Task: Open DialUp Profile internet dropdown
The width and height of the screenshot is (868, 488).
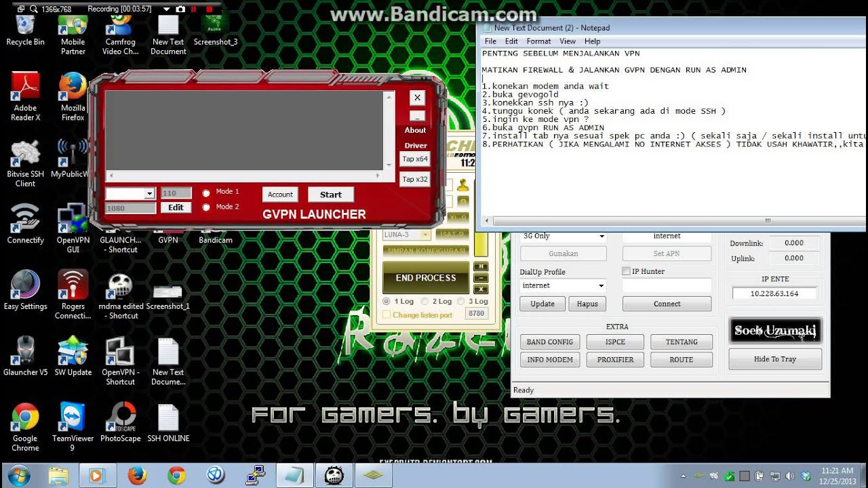Action: coord(601,285)
